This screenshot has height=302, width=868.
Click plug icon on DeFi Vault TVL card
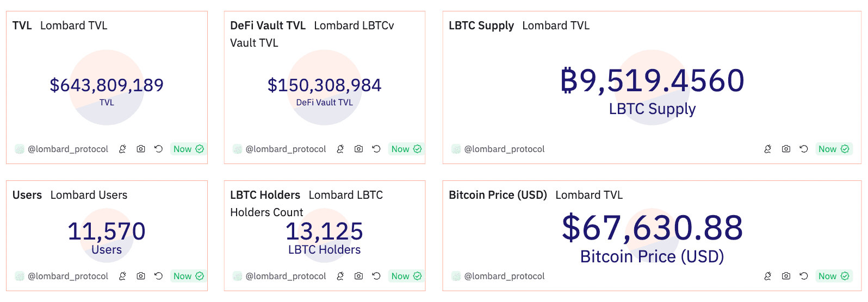click(x=340, y=149)
